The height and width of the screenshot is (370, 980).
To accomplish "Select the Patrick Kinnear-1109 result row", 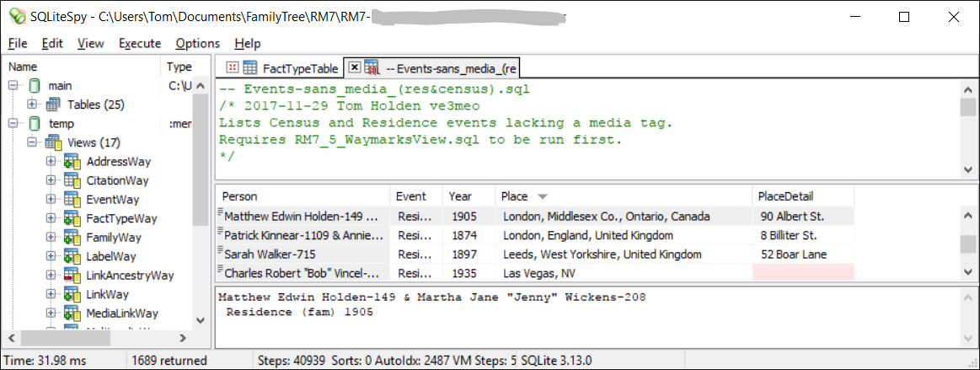I will point(535,236).
